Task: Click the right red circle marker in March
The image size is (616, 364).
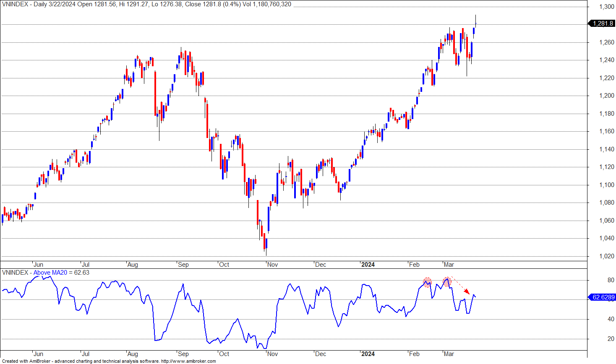Action: pos(447,282)
